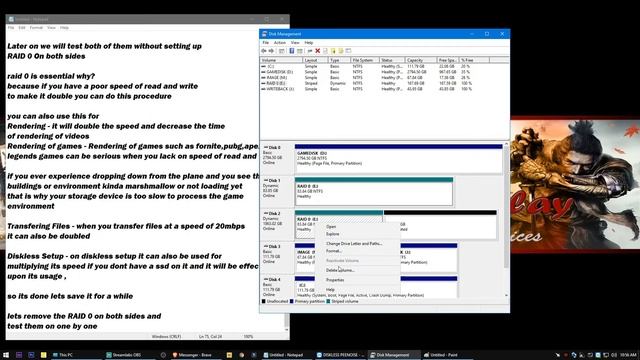Switch to Untitled - Notepad taskbar item
The height and width of the screenshot is (360, 640).
pos(283,355)
